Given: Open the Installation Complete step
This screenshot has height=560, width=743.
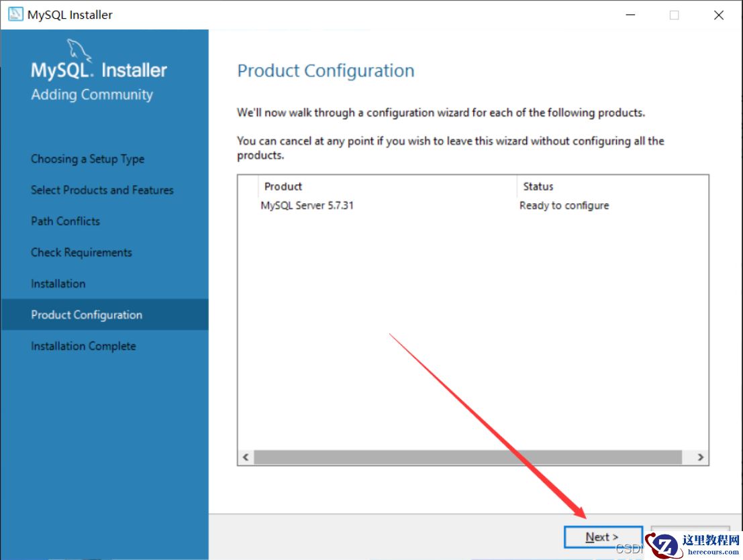Looking at the screenshot, I should click(x=83, y=346).
